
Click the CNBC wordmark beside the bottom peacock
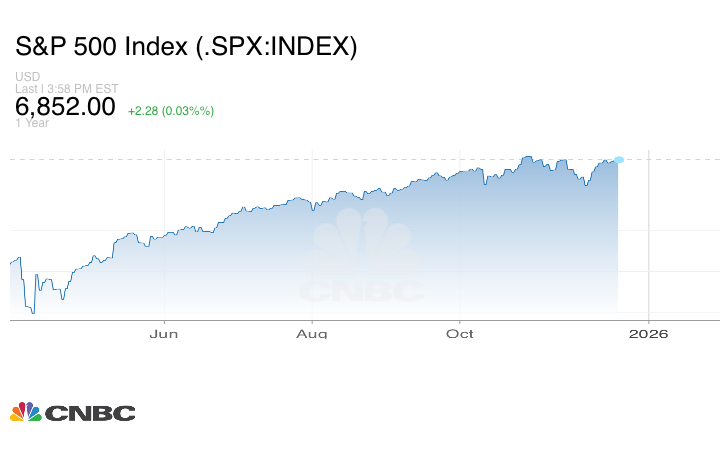(x=90, y=413)
